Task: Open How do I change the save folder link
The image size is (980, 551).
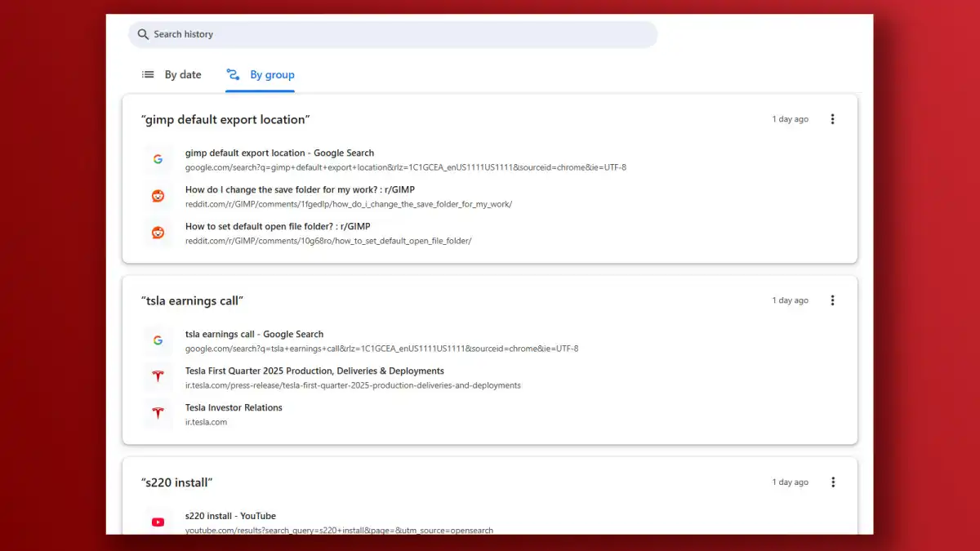Action: coord(300,189)
